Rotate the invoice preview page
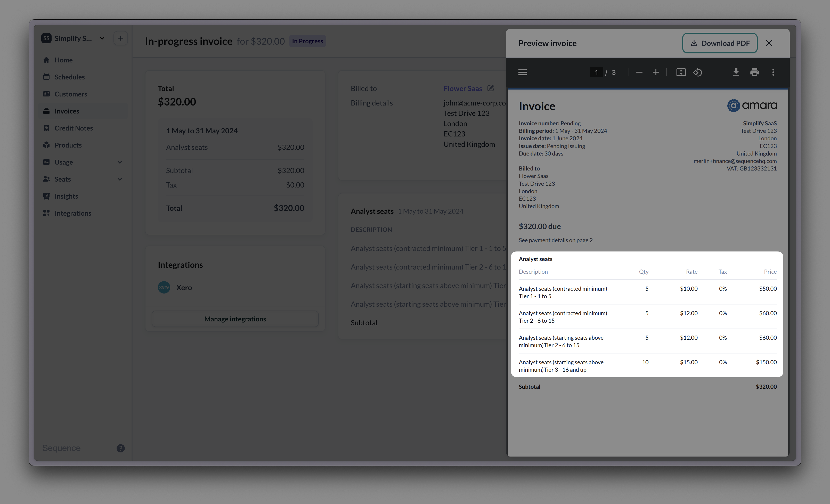830x504 pixels. tap(698, 72)
